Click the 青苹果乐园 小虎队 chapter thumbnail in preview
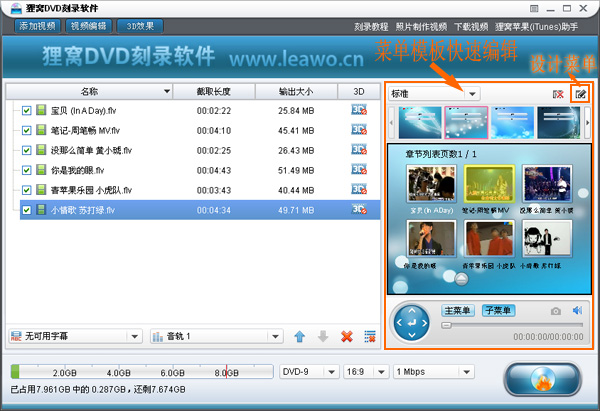This screenshot has height=411, width=600. click(489, 238)
